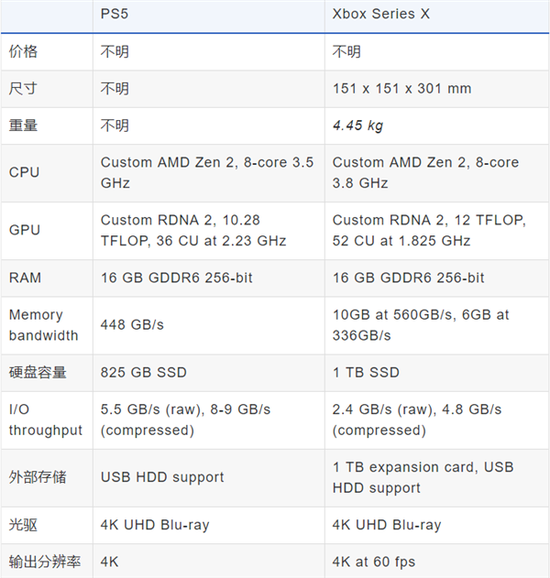Click the 光驱 row label

click(x=23, y=525)
